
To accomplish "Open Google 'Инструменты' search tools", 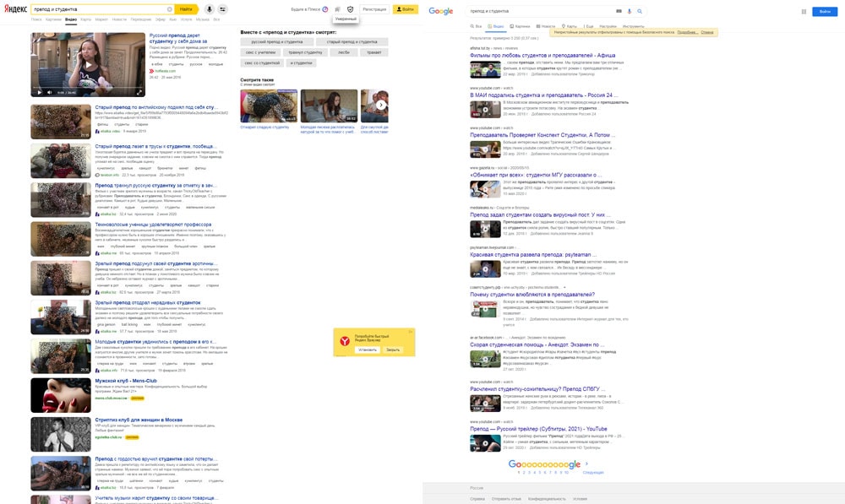I will [x=633, y=26].
